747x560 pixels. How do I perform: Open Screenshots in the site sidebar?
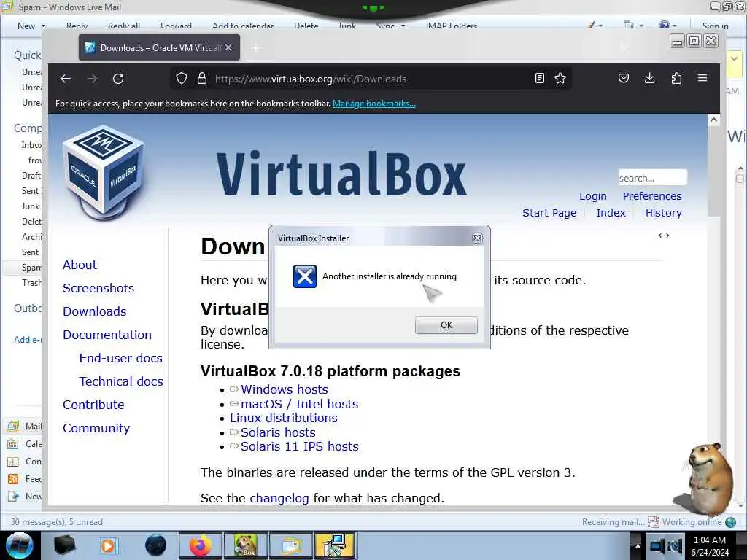[x=98, y=288]
